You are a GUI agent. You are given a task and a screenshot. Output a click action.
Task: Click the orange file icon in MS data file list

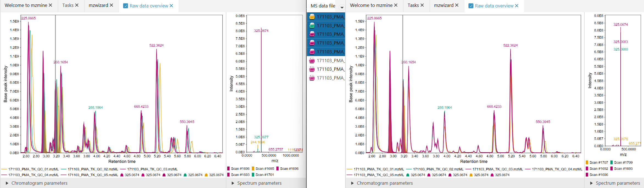click(312, 17)
